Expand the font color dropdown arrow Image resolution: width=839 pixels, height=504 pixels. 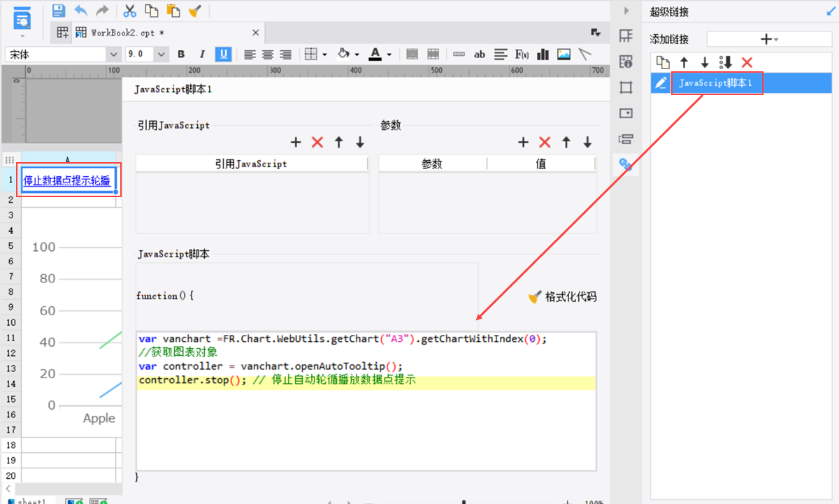tap(389, 55)
